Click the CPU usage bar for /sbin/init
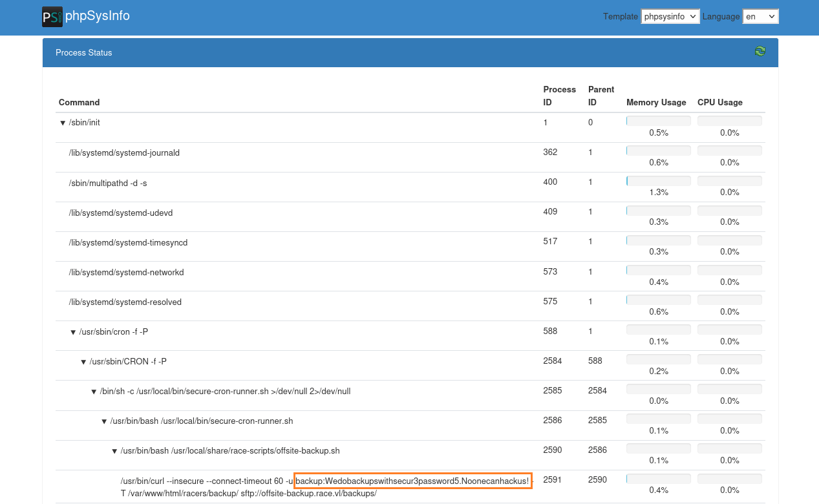819x504 pixels. tap(730, 121)
